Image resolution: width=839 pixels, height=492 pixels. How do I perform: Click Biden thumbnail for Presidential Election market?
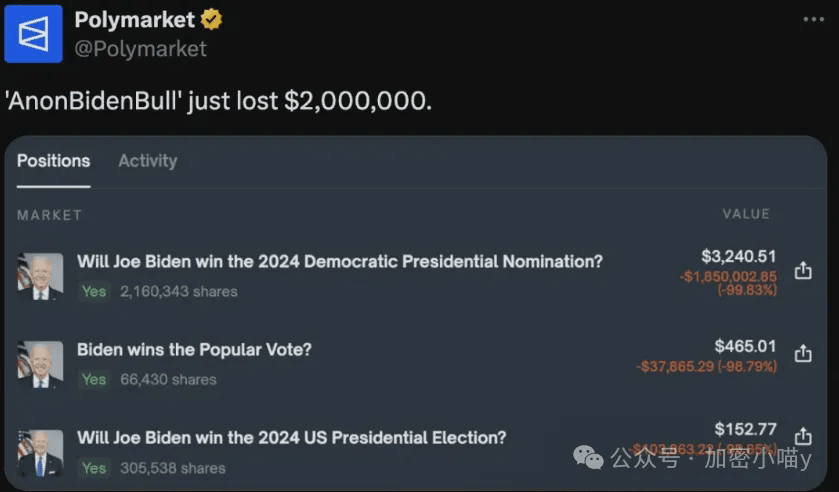(x=40, y=452)
